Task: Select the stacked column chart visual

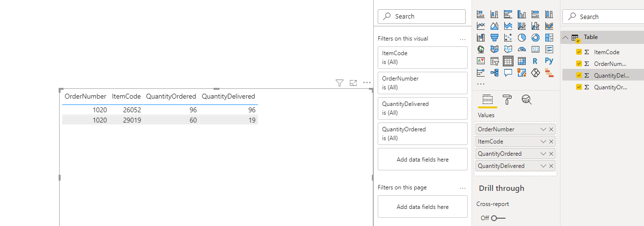Action: pyautogui.click(x=494, y=14)
